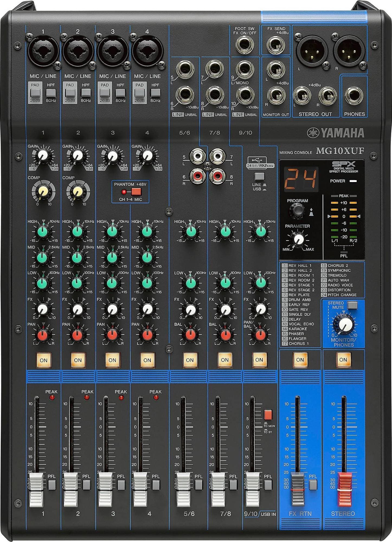
Task: Click channel 3 green MID EQ knob
Action: (112, 257)
